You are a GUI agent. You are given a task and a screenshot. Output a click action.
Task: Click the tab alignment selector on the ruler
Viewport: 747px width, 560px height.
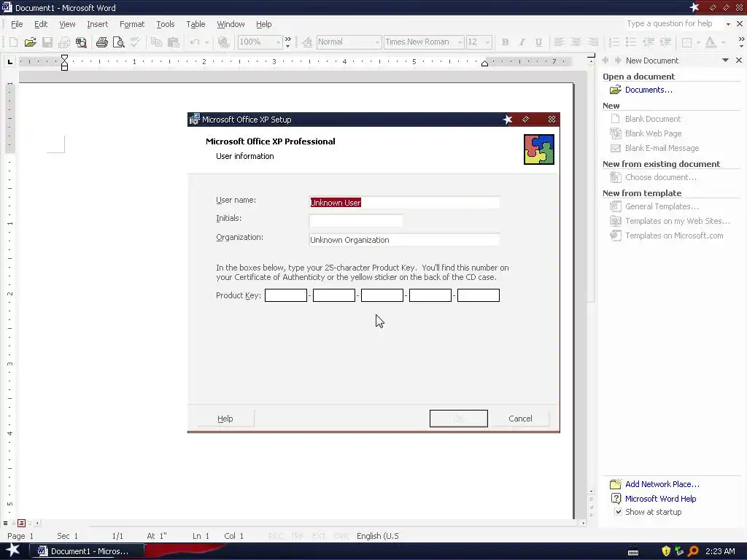(10, 61)
